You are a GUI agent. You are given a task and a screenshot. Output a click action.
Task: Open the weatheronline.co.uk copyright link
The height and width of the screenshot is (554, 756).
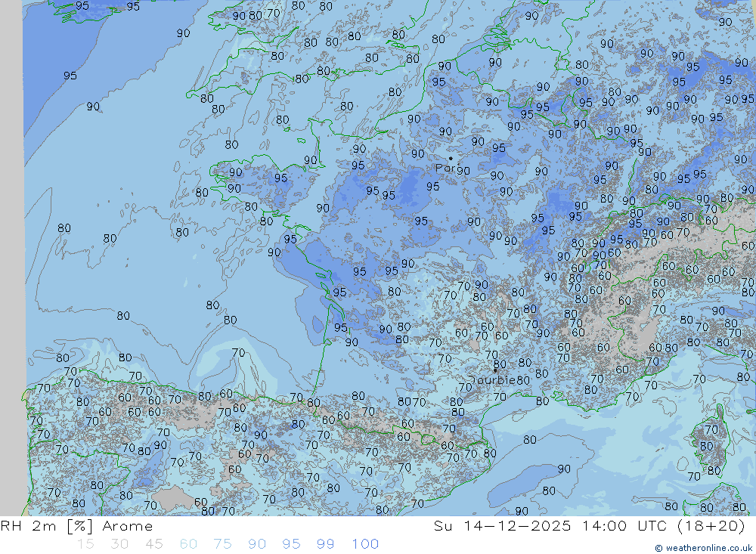703,548
